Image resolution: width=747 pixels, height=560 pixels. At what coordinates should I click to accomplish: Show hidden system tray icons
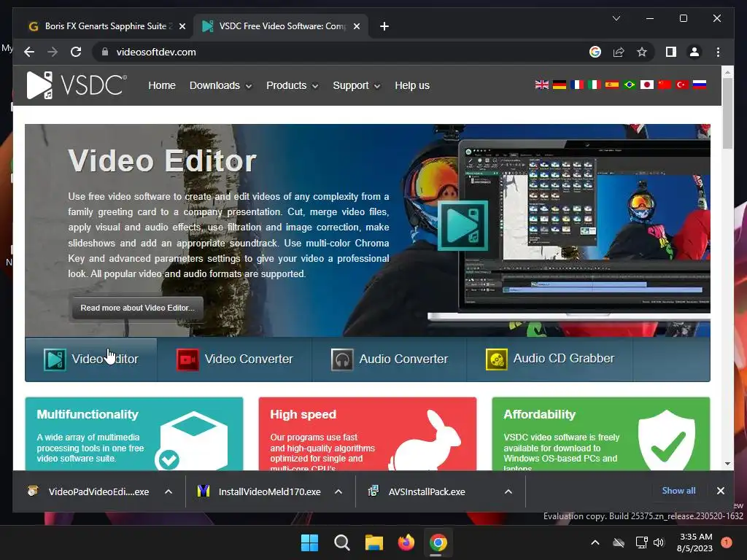(595, 542)
